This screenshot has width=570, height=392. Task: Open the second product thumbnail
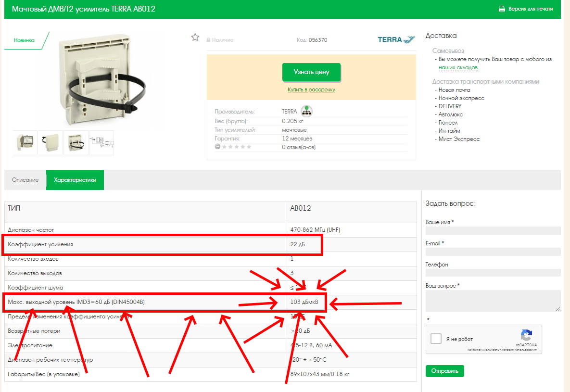[x=51, y=143]
